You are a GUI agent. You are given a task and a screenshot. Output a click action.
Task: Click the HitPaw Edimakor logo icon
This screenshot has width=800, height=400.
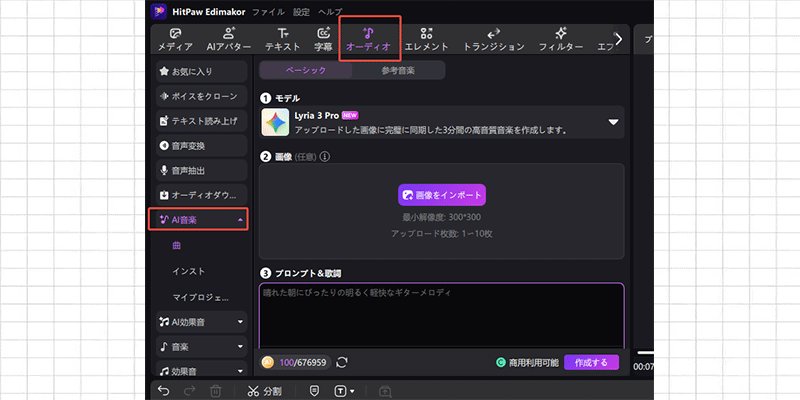(x=159, y=11)
